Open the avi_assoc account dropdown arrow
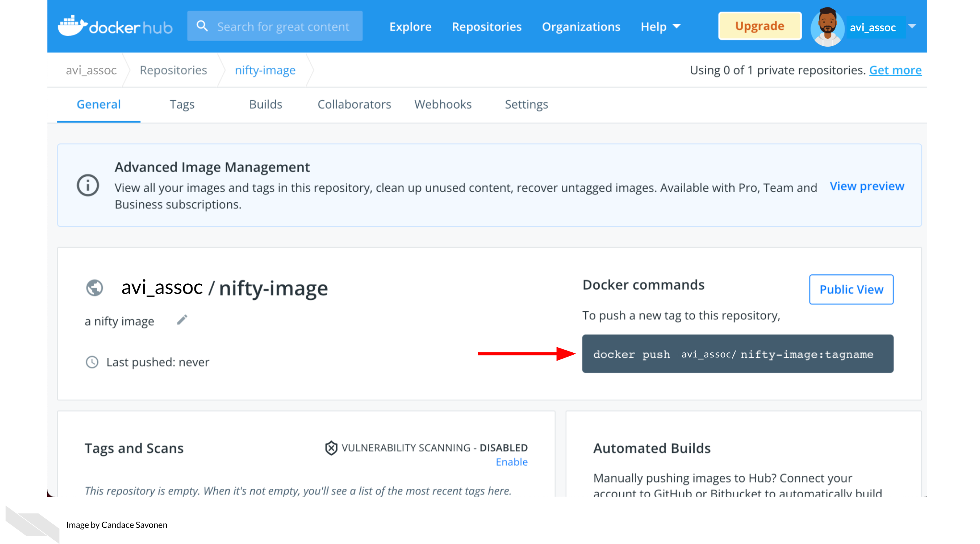The image size is (980, 544). click(912, 27)
